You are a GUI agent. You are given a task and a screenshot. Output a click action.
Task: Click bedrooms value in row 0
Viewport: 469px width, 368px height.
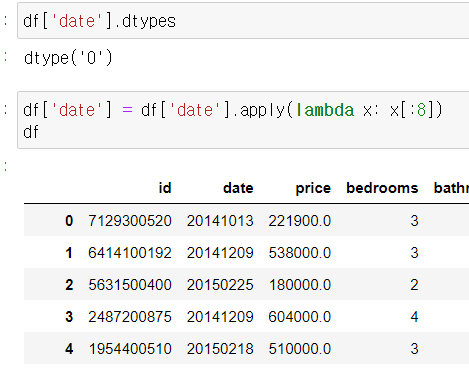tap(414, 221)
